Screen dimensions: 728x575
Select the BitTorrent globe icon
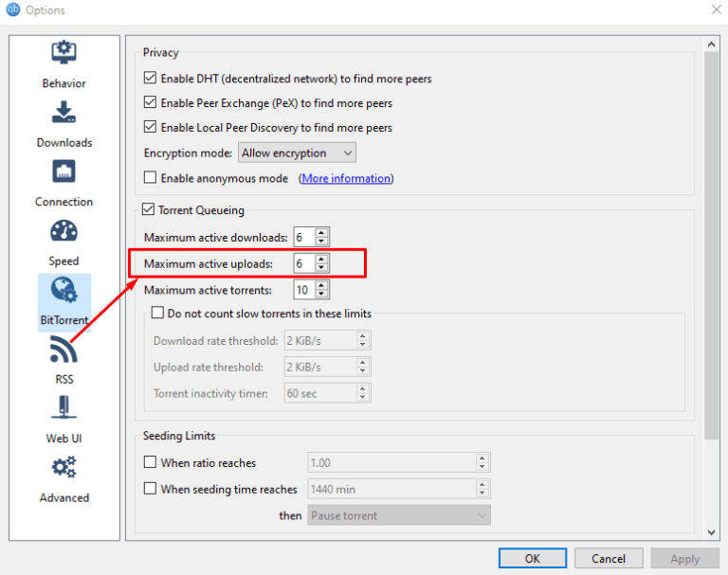click(x=64, y=290)
